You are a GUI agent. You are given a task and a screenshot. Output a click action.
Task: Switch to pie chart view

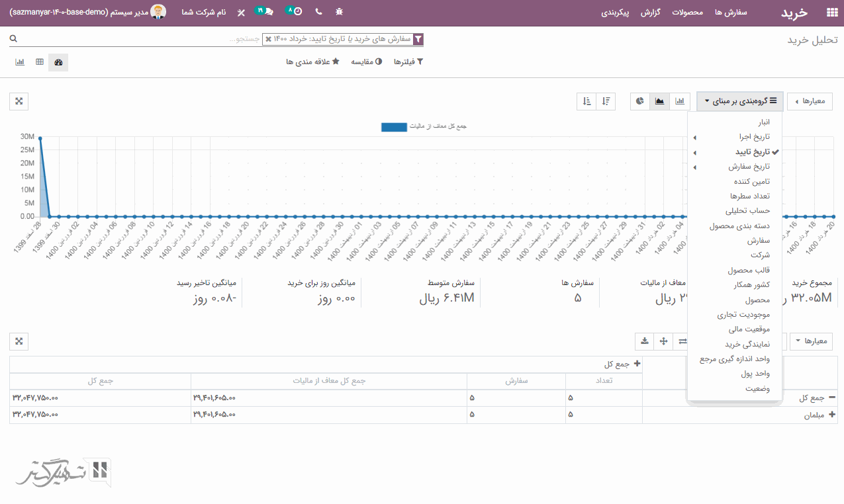640,101
